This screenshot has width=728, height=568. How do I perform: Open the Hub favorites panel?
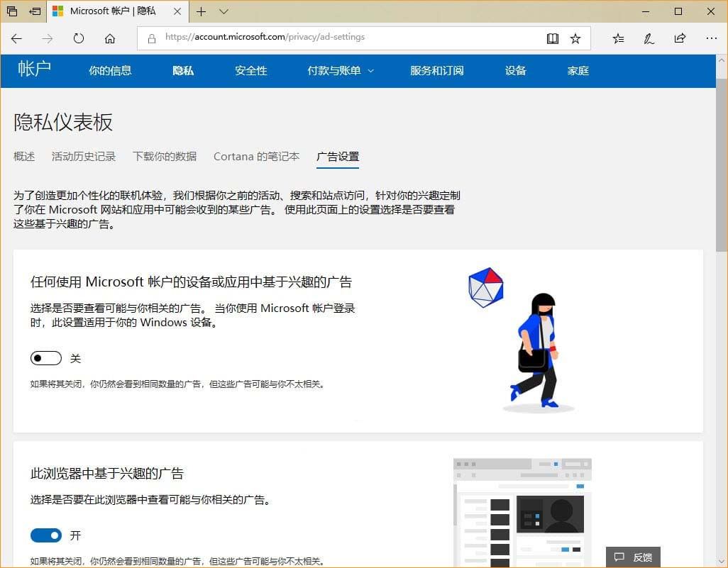(617, 38)
